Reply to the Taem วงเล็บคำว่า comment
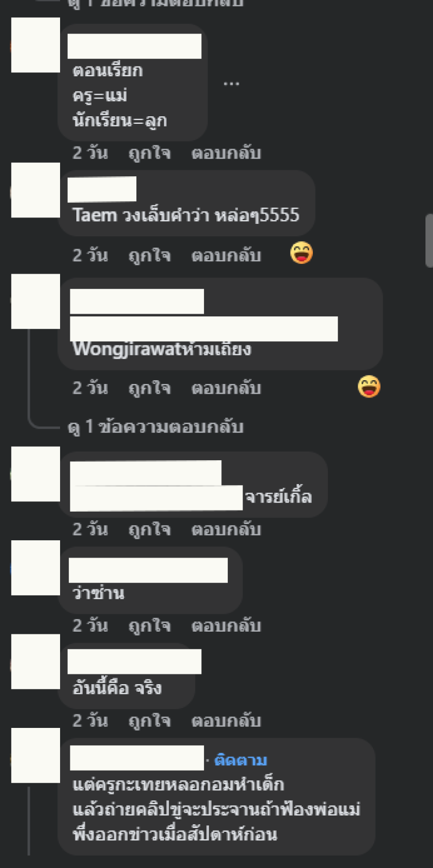 click(x=226, y=255)
